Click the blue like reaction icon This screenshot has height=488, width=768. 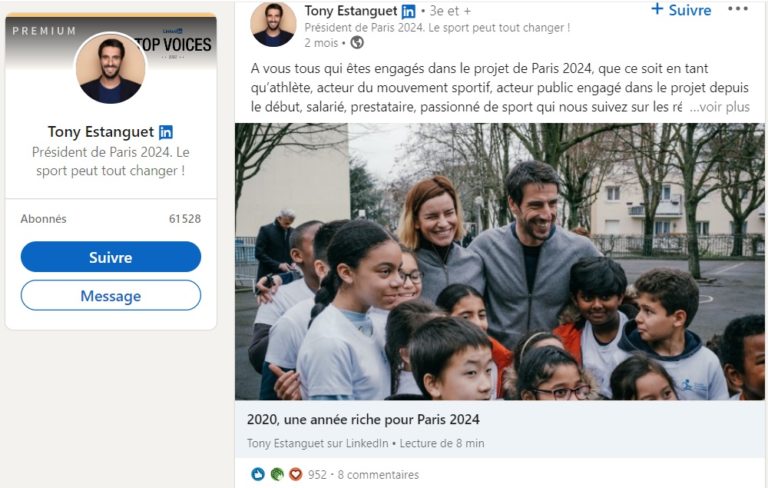click(x=258, y=474)
